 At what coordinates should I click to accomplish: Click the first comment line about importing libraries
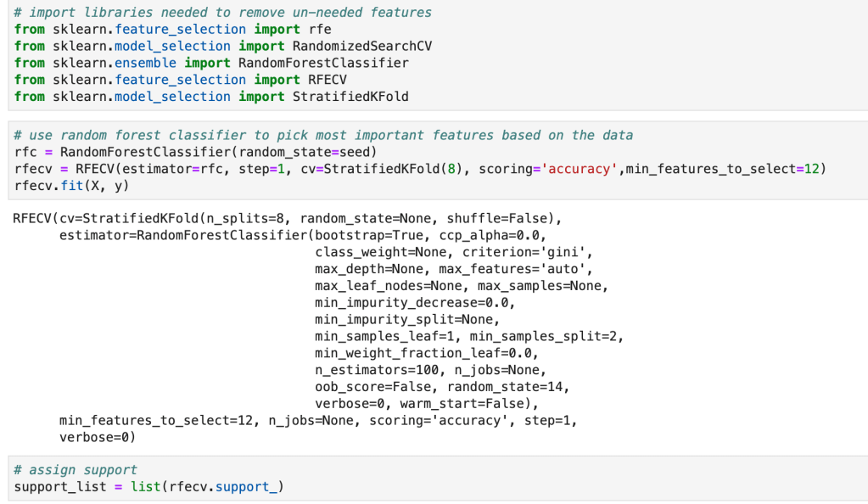tap(222, 12)
